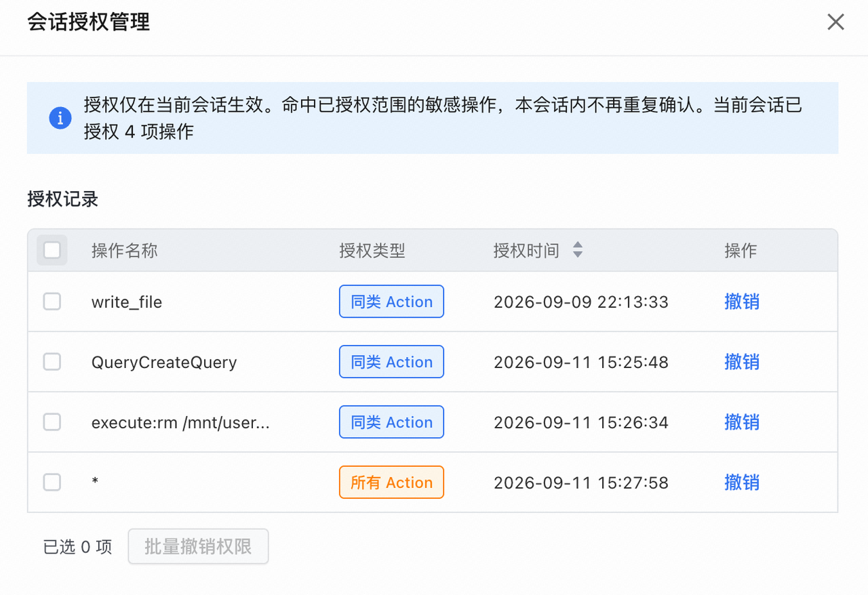Click the truncated execute:rm /mnt/user... name
The image size is (868, 595).
tap(180, 423)
